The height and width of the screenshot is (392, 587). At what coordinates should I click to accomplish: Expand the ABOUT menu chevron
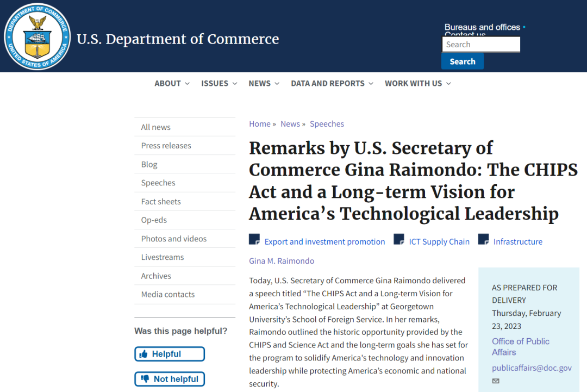tap(187, 84)
